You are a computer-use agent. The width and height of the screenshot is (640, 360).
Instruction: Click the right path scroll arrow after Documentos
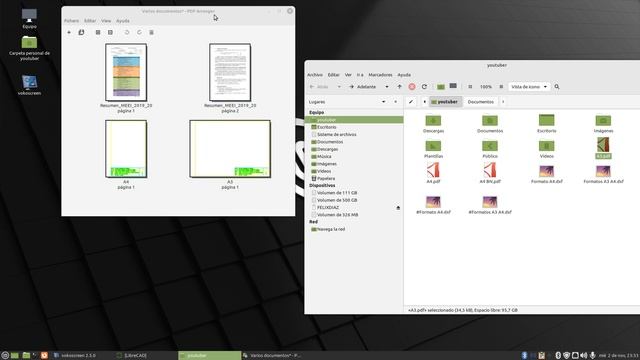tap(503, 102)
